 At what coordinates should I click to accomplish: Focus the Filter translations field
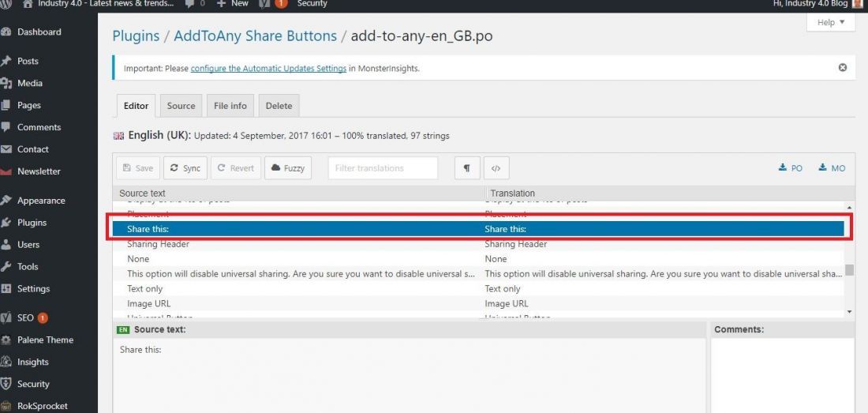pyautogui.click(x=383, y=168)
